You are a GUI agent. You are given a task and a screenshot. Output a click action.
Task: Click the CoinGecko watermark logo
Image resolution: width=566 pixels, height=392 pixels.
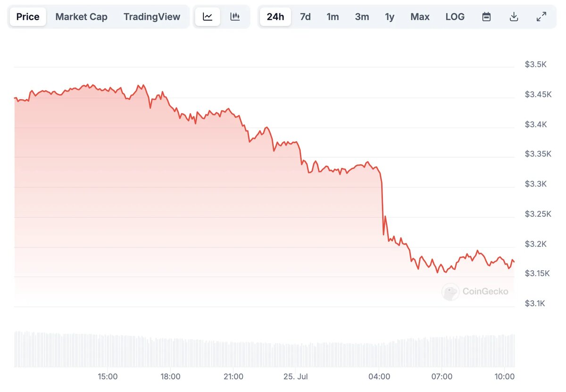[x=476, y=292]
